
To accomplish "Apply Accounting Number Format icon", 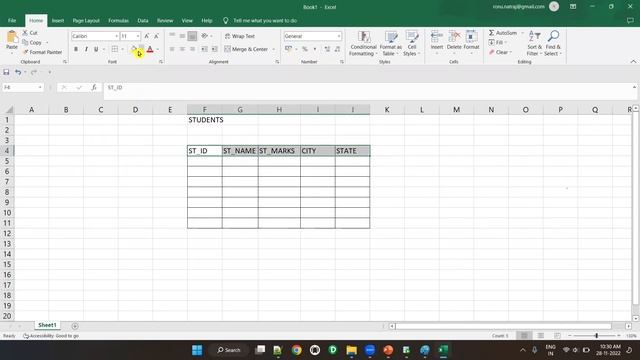I will pyautogui.click(x=288, y=49).
